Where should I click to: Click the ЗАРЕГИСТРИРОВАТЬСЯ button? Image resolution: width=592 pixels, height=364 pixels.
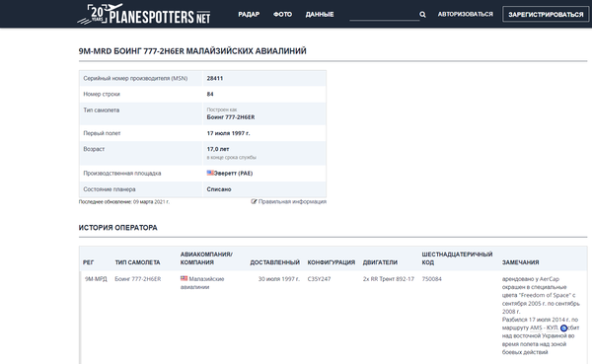click(x=546, y=15)
